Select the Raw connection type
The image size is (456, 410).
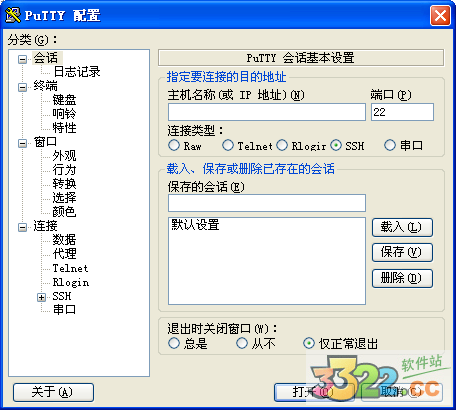coord(174,145)
